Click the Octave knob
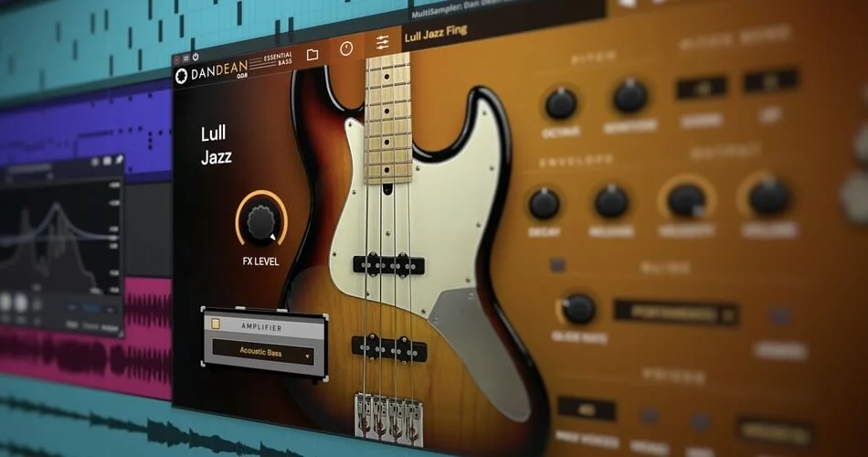 tap(561, 103)
